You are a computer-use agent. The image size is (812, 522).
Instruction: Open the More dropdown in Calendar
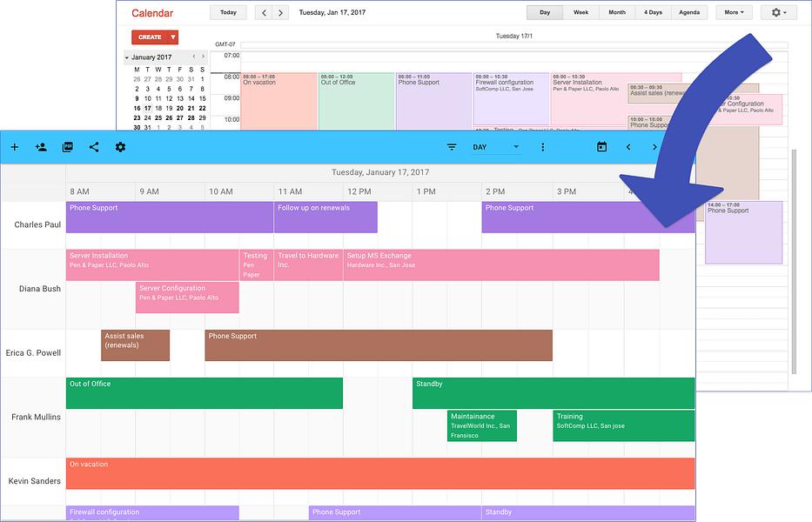pyautogui.click(x=734, y=12)
